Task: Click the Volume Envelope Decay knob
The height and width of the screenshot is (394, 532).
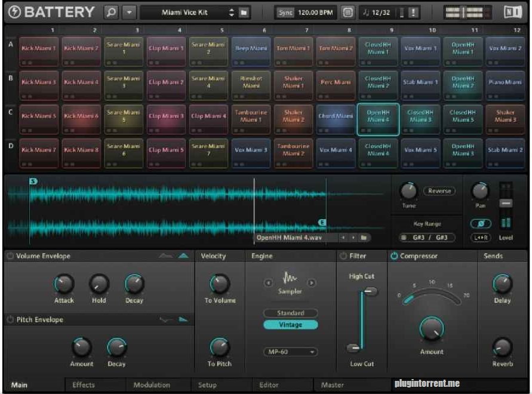Action: click(134, 284)
